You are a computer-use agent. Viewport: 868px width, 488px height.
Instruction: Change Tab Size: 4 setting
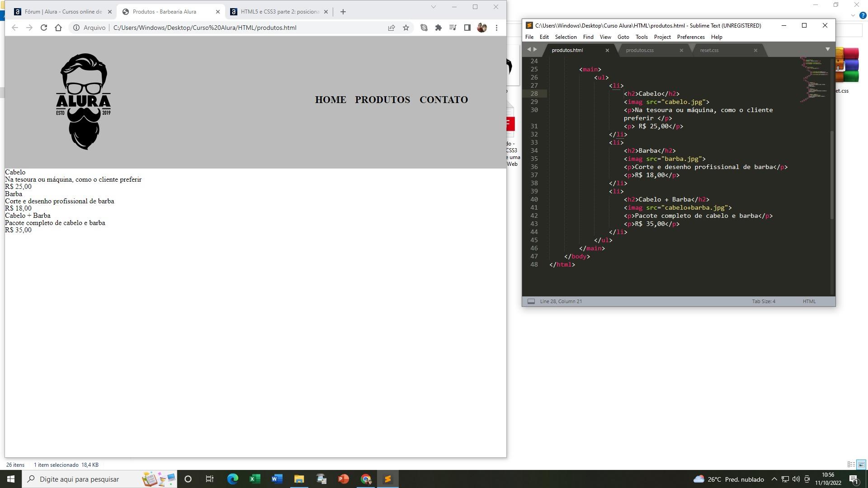click(764, 301)
